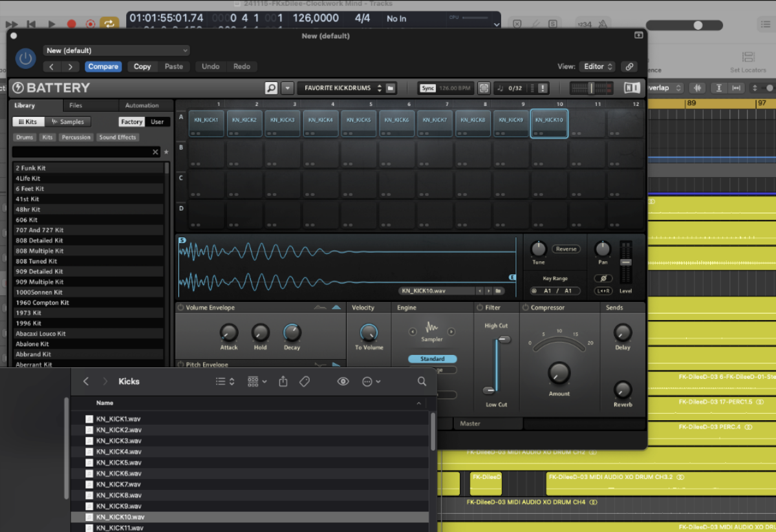The width and height of the screenshot is (776, 532).
Task: Switch library filter to User
Action: click(157, 122)
